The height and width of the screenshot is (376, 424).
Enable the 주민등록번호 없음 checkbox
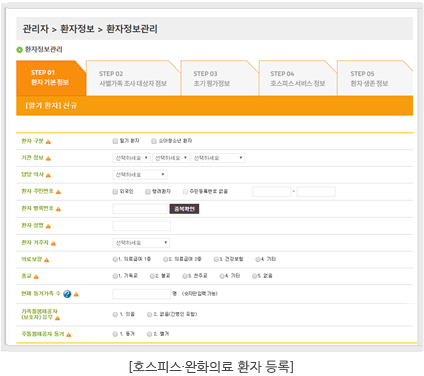pos(185,191)
